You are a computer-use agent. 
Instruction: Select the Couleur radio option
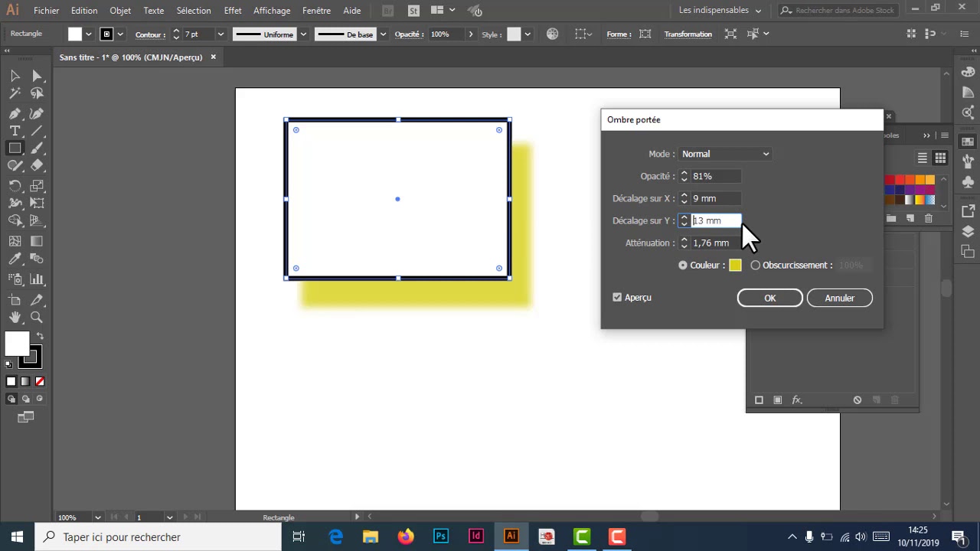(683, 265)
